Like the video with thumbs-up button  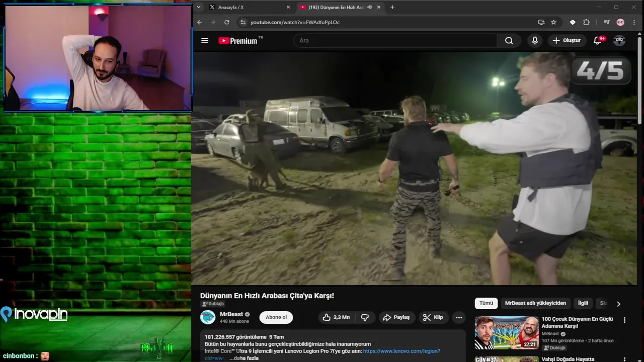click(x=336, y=317)
